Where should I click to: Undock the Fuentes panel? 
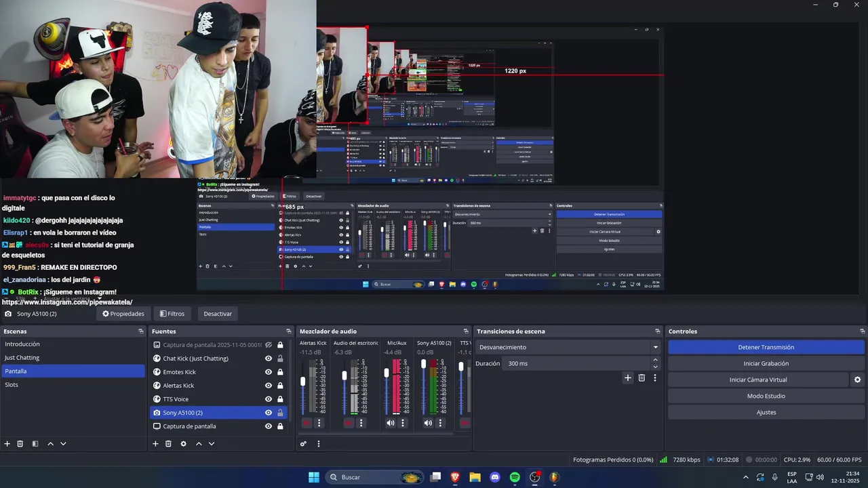[289, 331]
